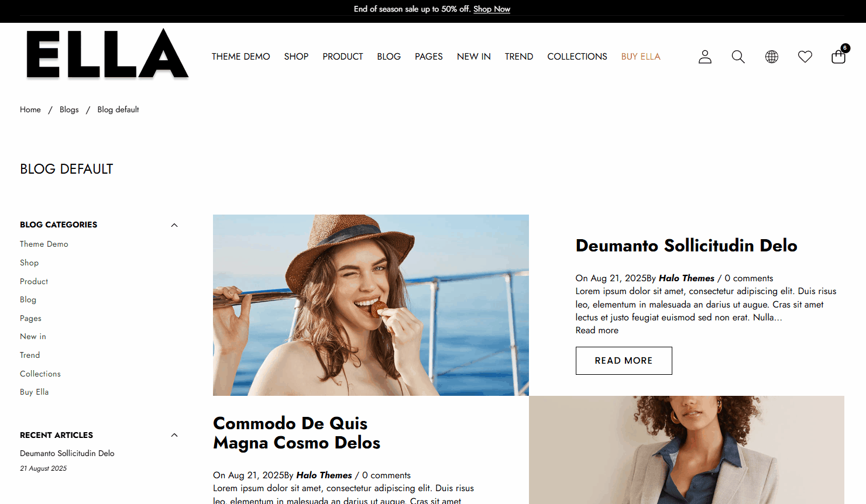Open the user account icon
This screenshot has height=504, width=866.
(705, 57)
